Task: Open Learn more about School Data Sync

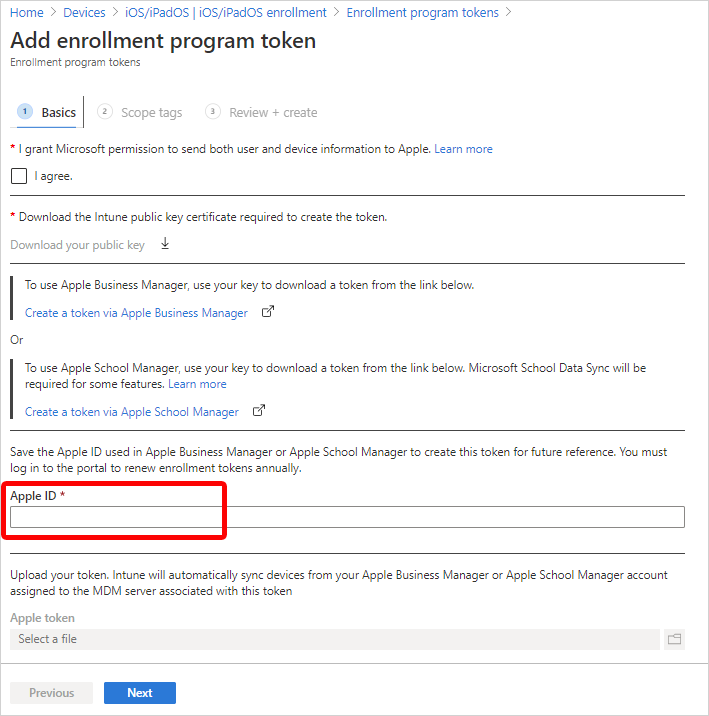Action: 197,384
